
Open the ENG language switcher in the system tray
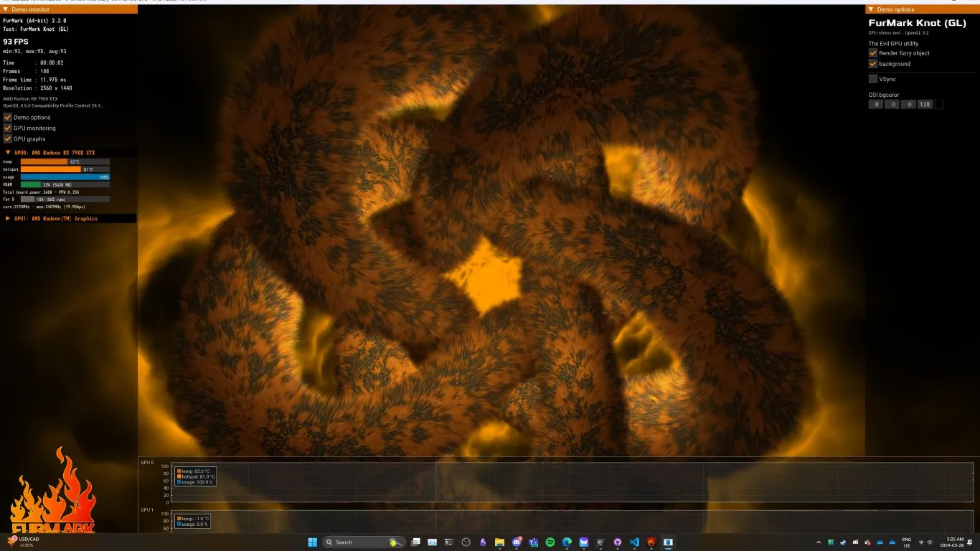(x=905, y=542)
